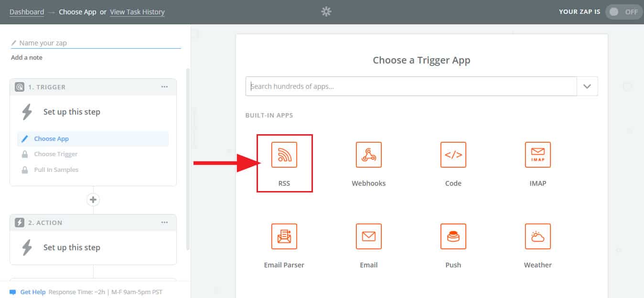Screen dimensions: 644x298
Task: Click the plus icon to add step
Action: coord(93,200)
